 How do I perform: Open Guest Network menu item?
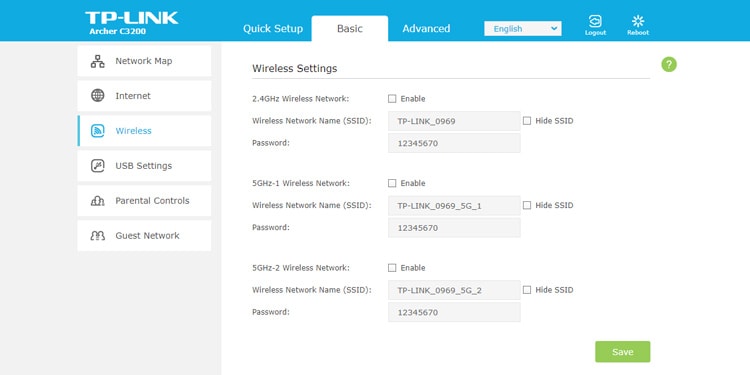(144, 236)
